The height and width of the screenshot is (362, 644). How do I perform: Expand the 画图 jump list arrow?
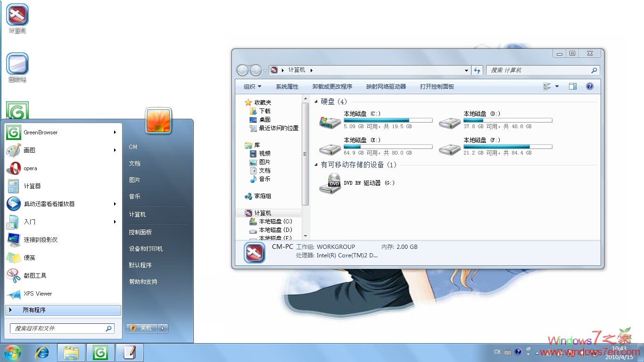[115, 150]
